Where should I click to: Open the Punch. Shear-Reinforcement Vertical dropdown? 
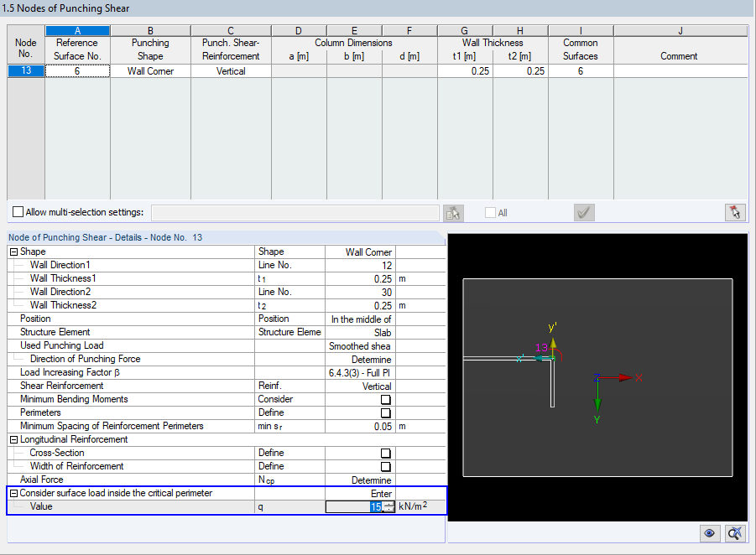(x=230, y=70)
